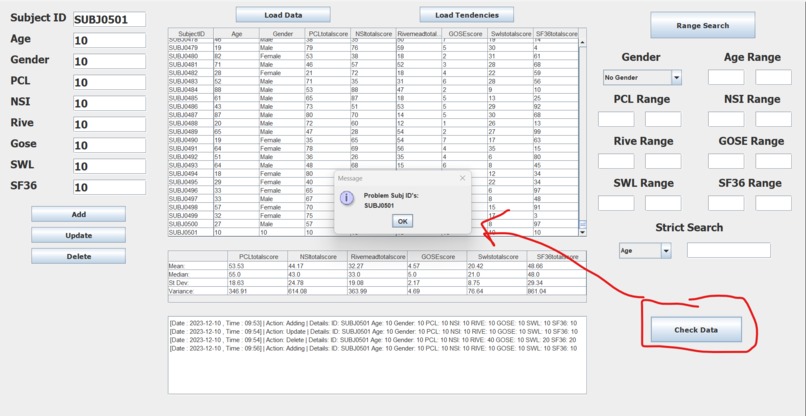
Task: Select table row SUBJ0487
Action: (373, 115)
